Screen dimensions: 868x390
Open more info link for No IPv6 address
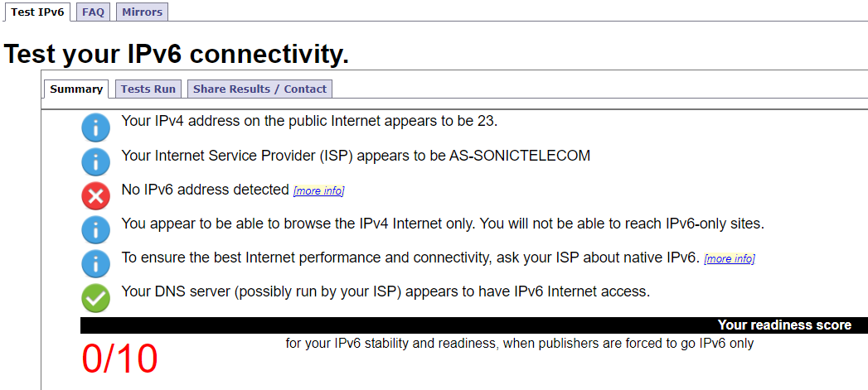(319, 191)
